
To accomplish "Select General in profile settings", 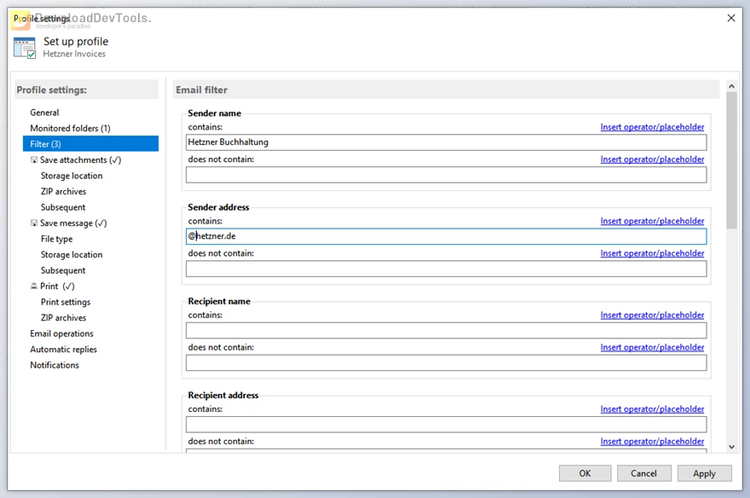I will click(x=44, y=112).
